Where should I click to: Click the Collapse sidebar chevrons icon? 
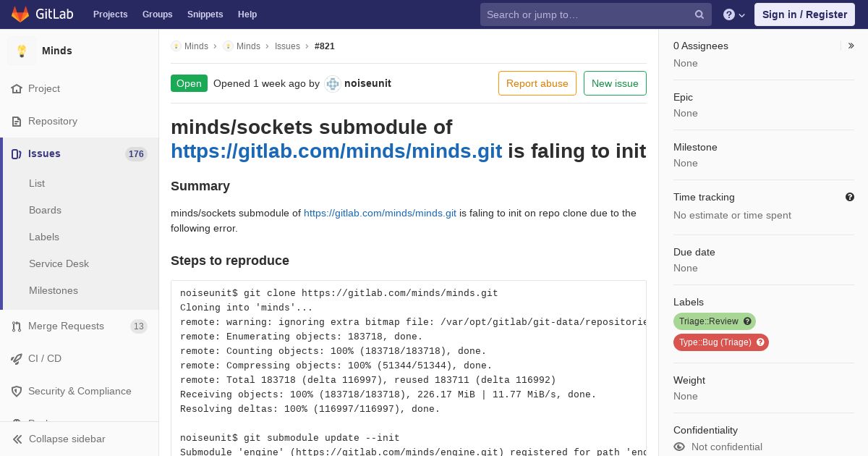point(17,439)
